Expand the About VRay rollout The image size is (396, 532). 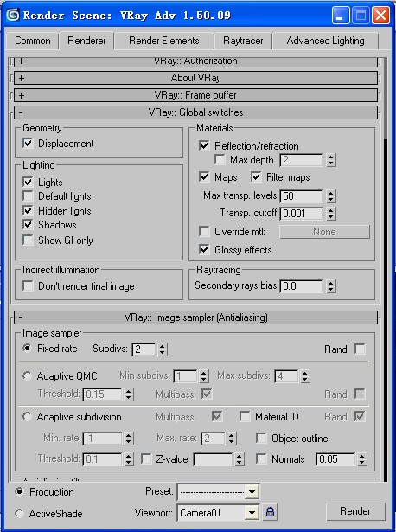pos(195,78)
